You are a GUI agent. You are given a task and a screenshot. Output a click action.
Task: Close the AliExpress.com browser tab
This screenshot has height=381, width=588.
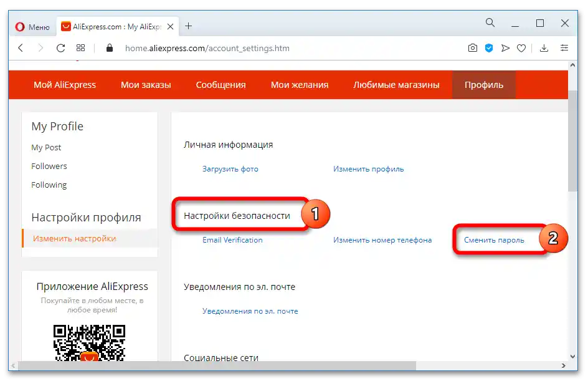(x=170, y=27)
